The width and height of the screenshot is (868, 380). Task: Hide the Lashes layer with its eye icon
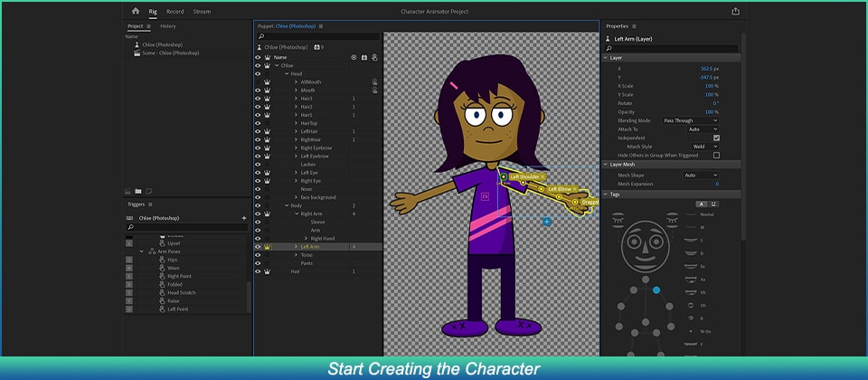(x=258, y=165)
